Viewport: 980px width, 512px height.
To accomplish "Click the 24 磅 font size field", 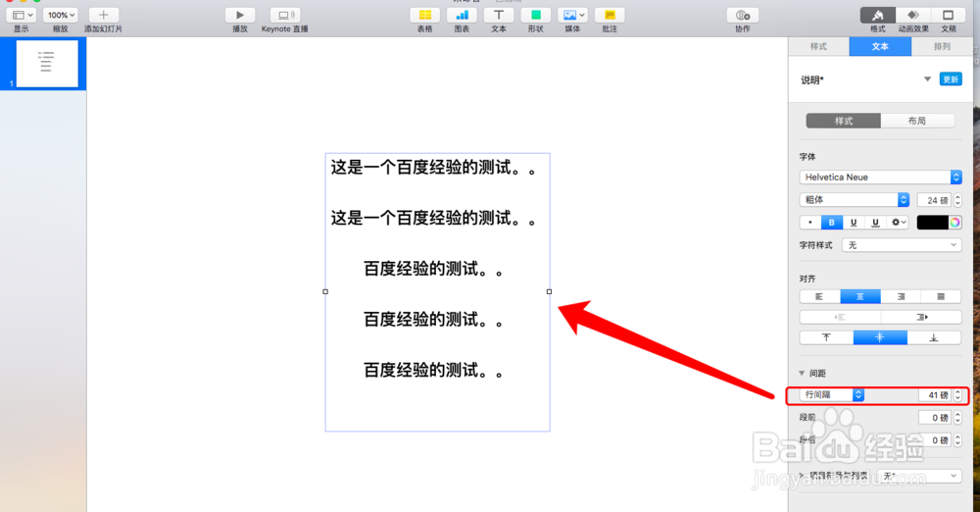I will coord(934,200).
